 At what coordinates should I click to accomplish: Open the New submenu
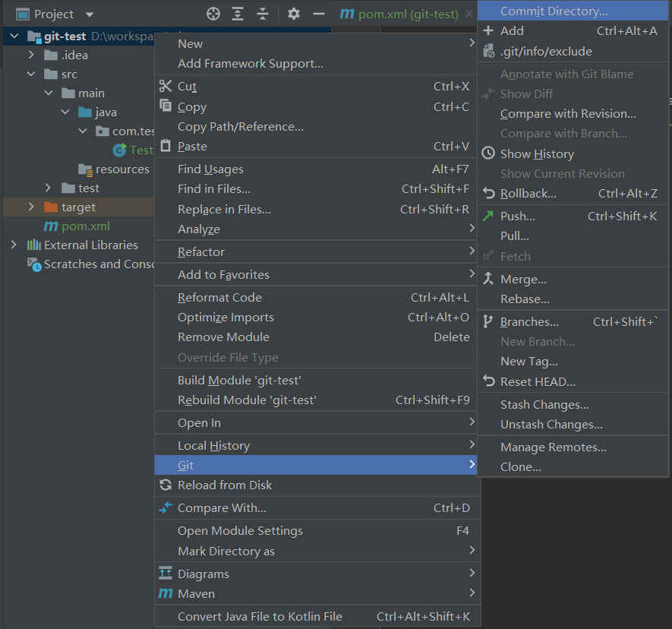pyautogui.click(x=316, y=43)
